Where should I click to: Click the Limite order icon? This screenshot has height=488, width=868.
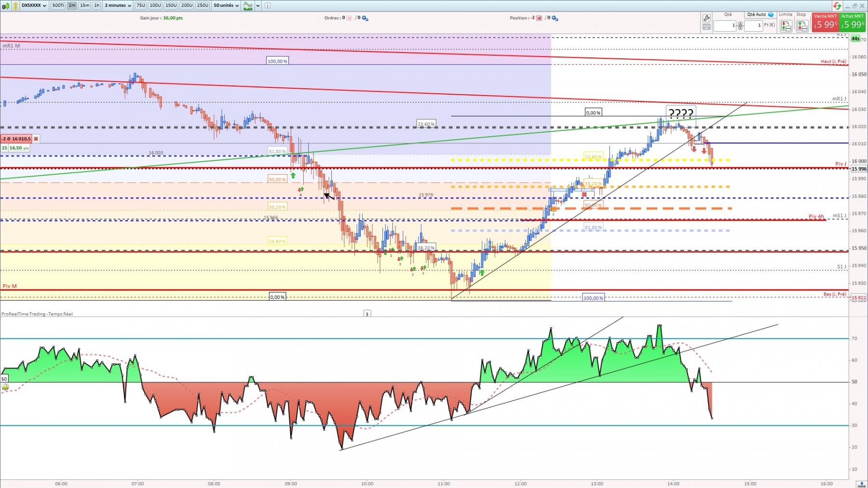(x=786, y=26)
